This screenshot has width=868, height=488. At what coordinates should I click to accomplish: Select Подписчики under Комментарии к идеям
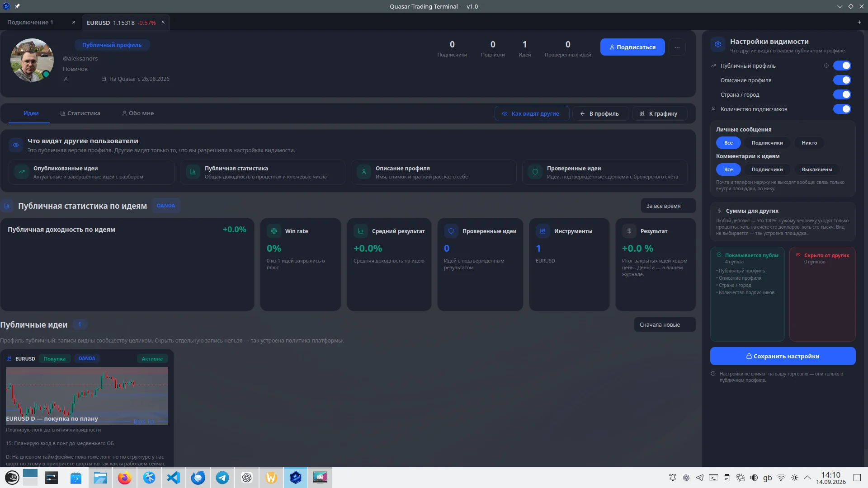pyautogui.click(x=767, y=169)
